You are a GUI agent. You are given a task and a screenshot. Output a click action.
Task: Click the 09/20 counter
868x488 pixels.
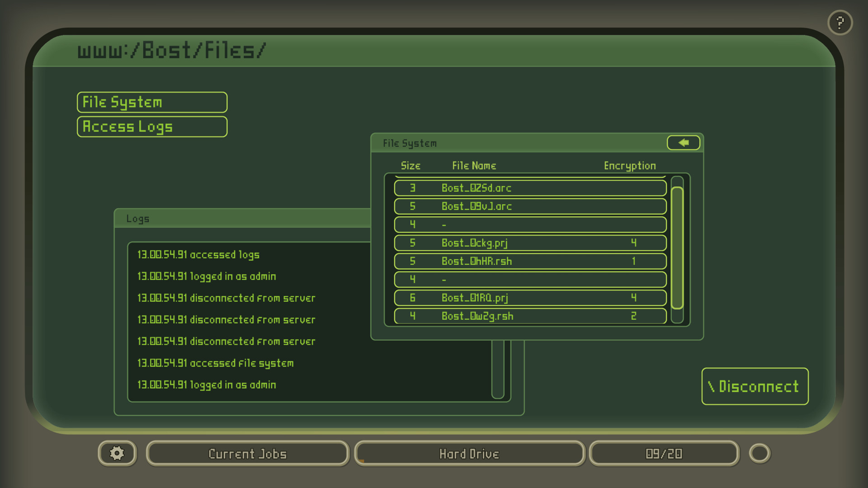[663, 453]
